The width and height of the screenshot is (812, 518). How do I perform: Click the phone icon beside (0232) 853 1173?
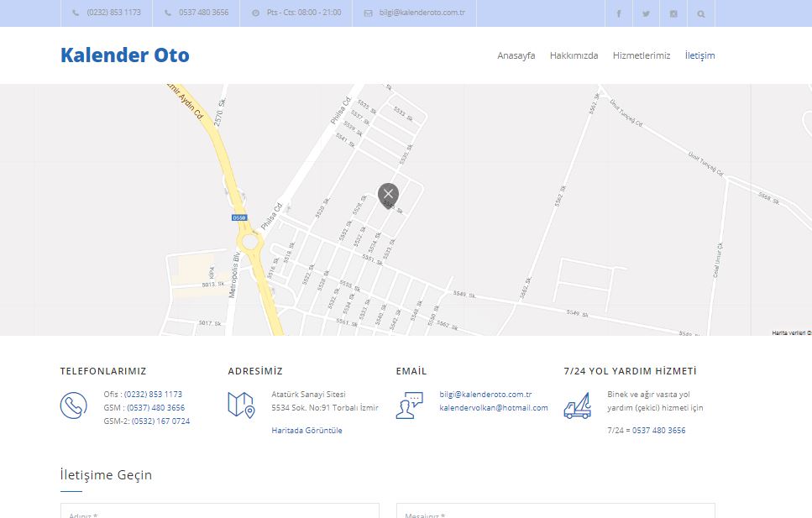[76, 13]
